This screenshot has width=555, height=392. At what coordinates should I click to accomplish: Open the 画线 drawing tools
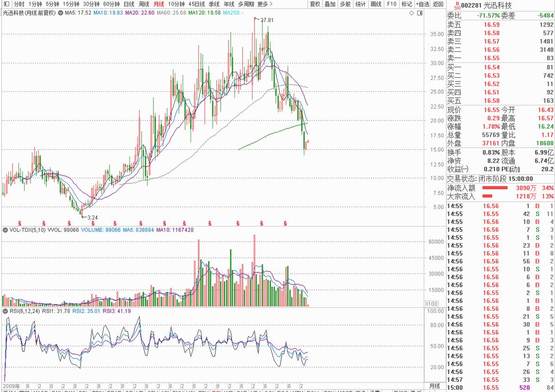tap(376, 4)
